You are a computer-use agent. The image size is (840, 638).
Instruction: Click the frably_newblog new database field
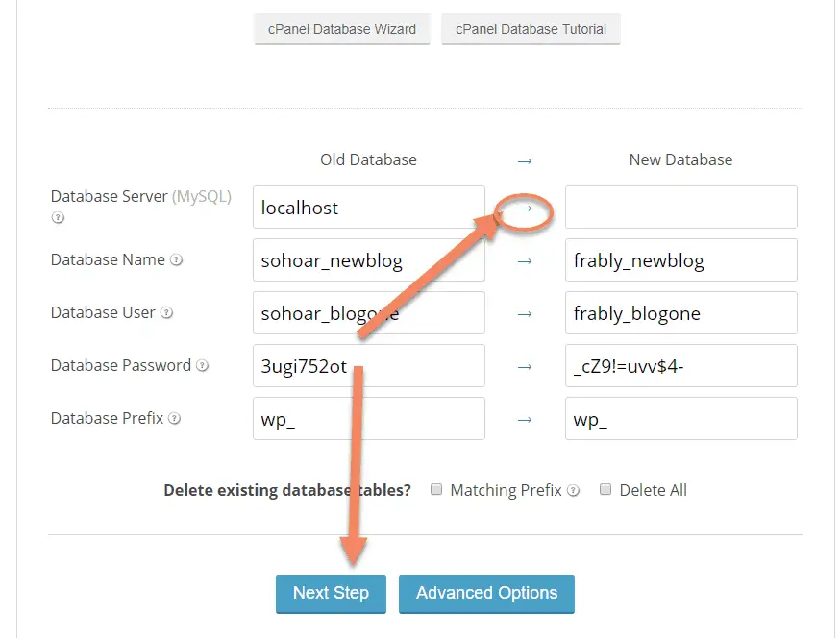(680, 259)
